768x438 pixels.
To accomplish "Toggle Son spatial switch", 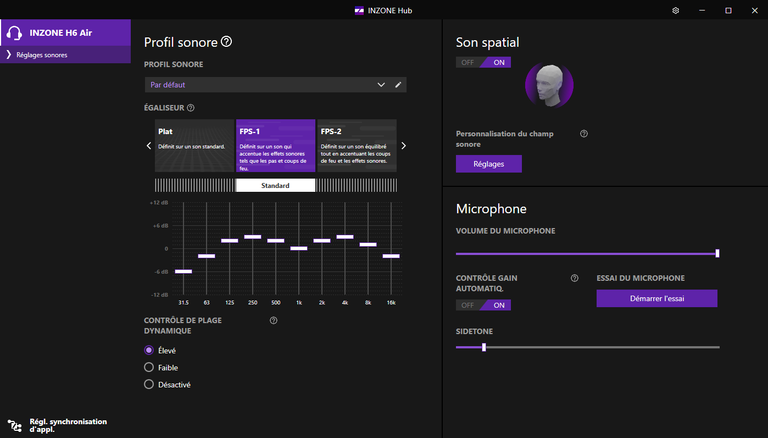I will pyautogui.click(x=483, y=62).
